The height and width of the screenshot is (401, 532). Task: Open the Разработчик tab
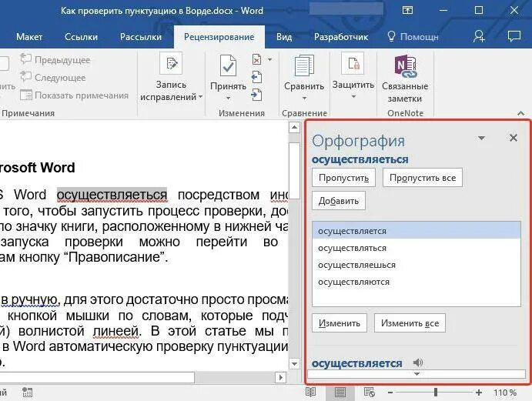pyautogui.click(x=341, y=37)
